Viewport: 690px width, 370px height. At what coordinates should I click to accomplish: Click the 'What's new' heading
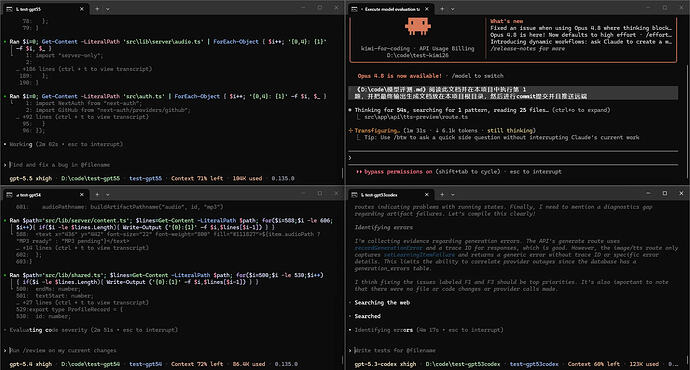click(506, 21)
